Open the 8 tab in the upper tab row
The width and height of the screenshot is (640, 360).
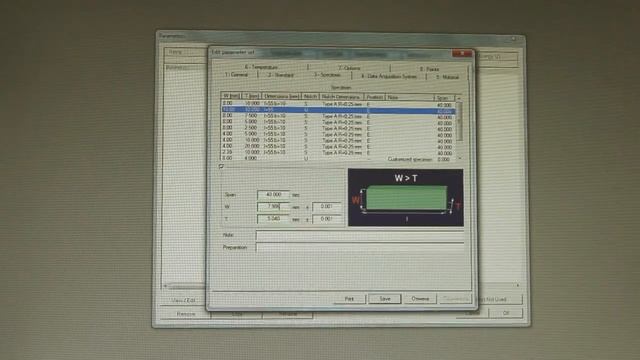pos(429,69)
